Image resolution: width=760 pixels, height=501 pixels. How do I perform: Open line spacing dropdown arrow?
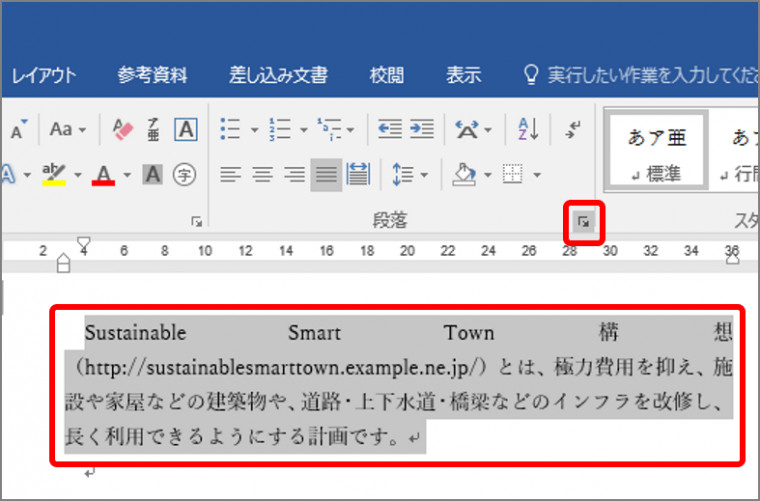pyautogui.click(x=424, y=175)
